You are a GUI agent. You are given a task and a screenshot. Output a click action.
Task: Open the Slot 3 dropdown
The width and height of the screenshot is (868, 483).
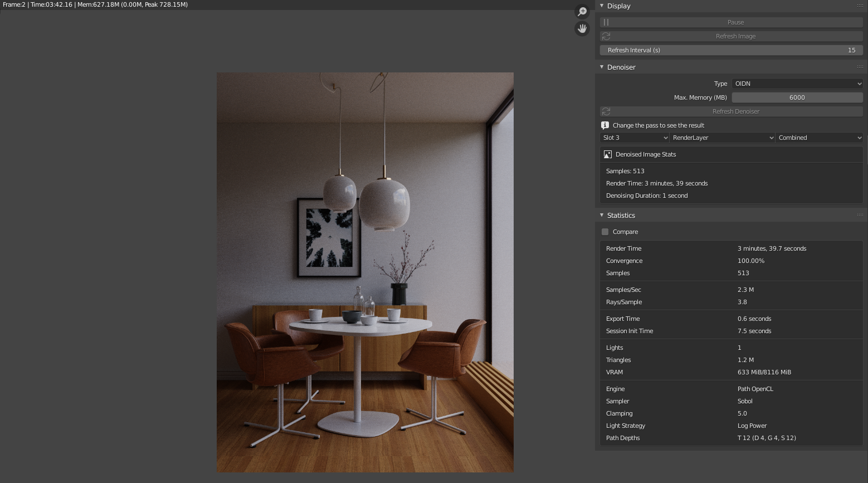635,138
